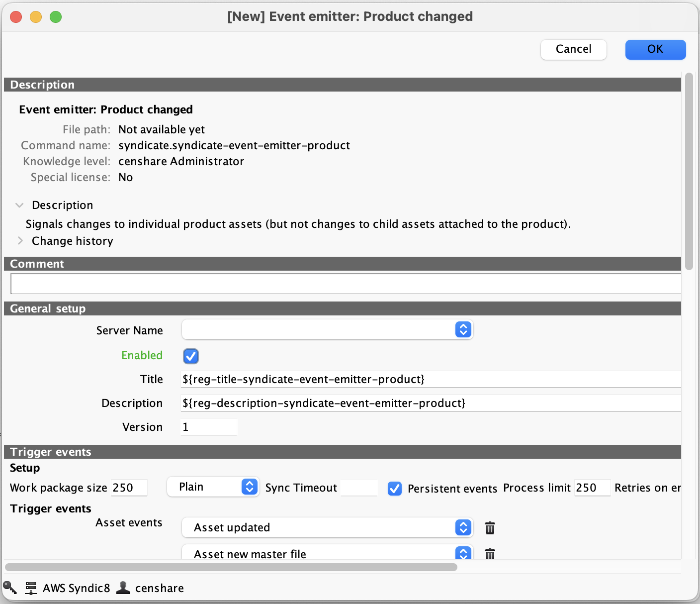Open the Plain mode dropdown
The height and width of the screenshot is (604, 700).
point(213,487)
